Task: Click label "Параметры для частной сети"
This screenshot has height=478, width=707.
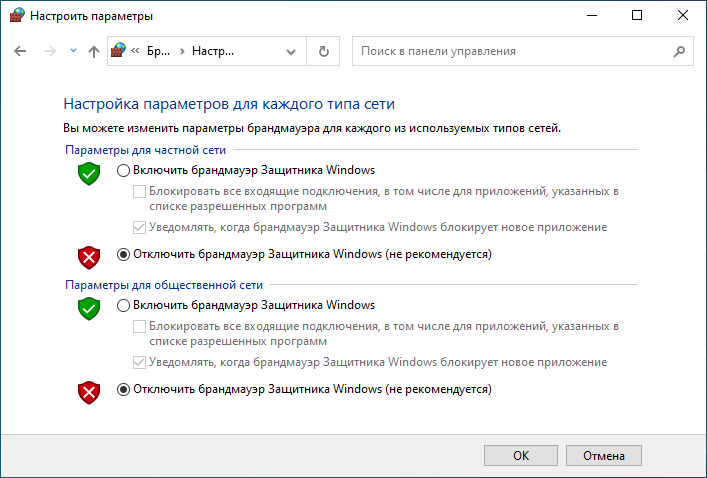Action: point(145,150)
